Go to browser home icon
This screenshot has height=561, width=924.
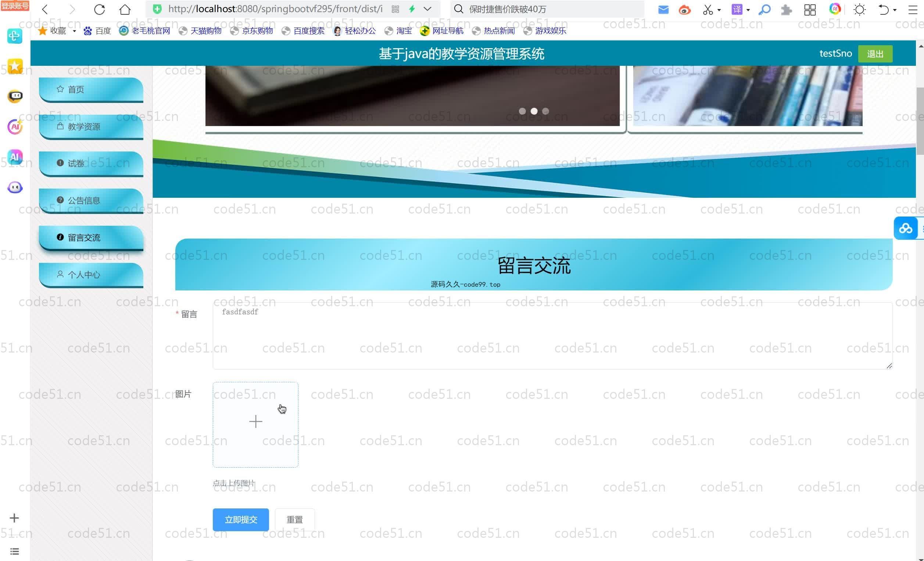pyautogui.click(x=125, y=10)
